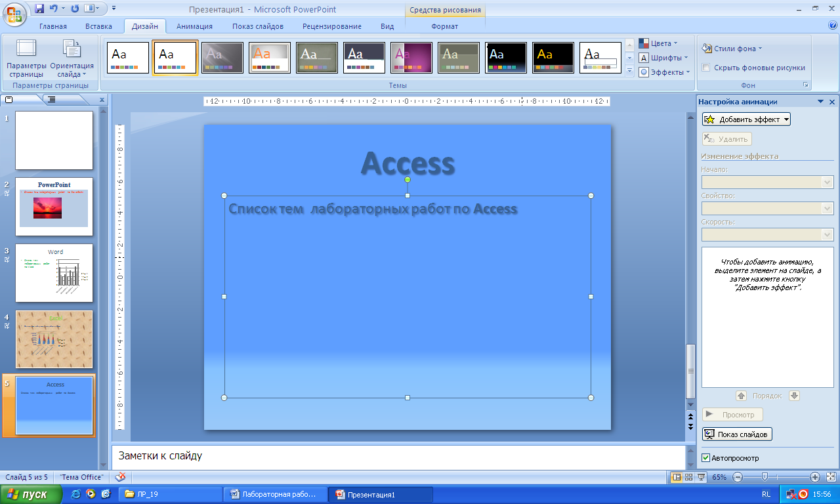Image resolution: width=840 pixels, height=504 pixels.
Task: Switch to slides thumbnail tab in left pane
Action: tap(9, 99)
